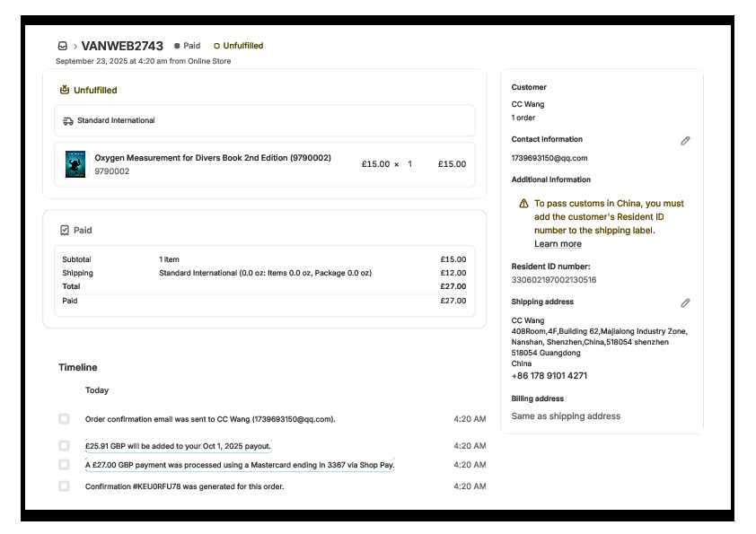Check the box beside the £25.91 payout event
Screen dimensions: 756x534
[x=64, y=446]
